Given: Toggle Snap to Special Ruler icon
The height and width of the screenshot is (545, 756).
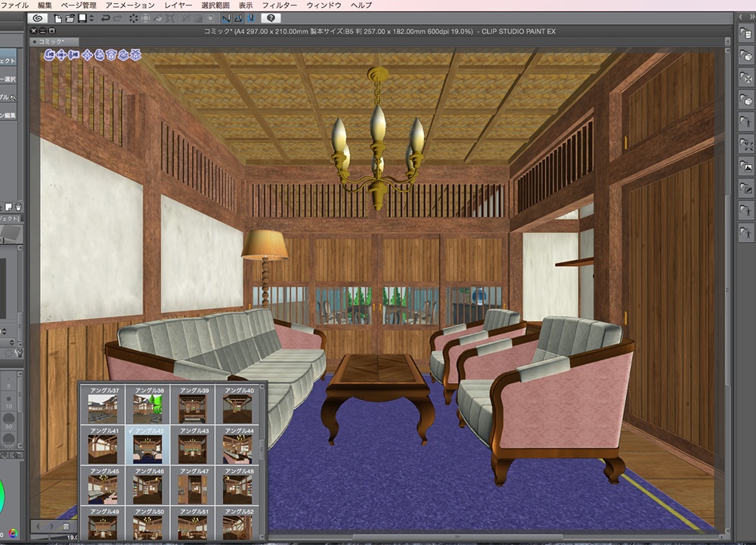Looking at the screenshot, I should (238, 18).
